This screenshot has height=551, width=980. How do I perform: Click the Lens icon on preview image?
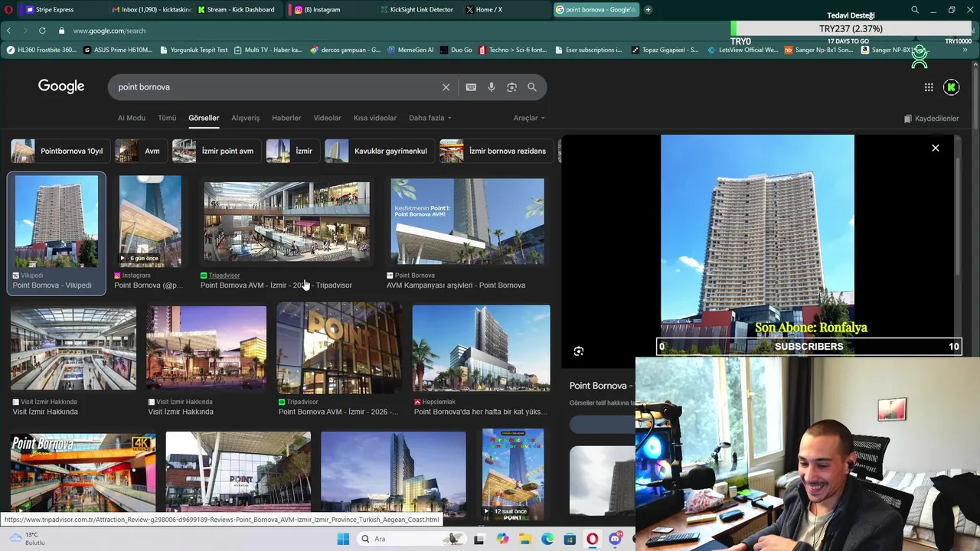click(579, 351)
